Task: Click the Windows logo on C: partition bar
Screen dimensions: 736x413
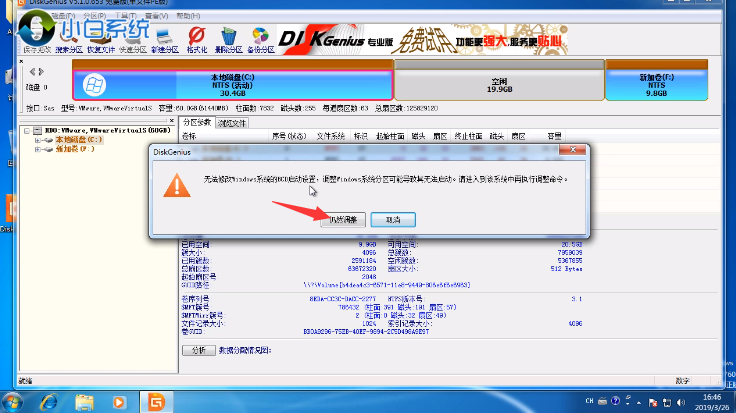Action: 94,85
